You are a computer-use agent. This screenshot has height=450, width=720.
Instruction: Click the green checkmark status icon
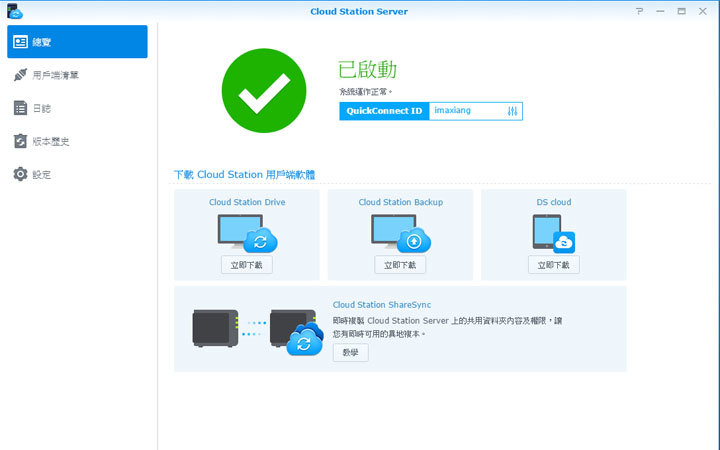264,90
